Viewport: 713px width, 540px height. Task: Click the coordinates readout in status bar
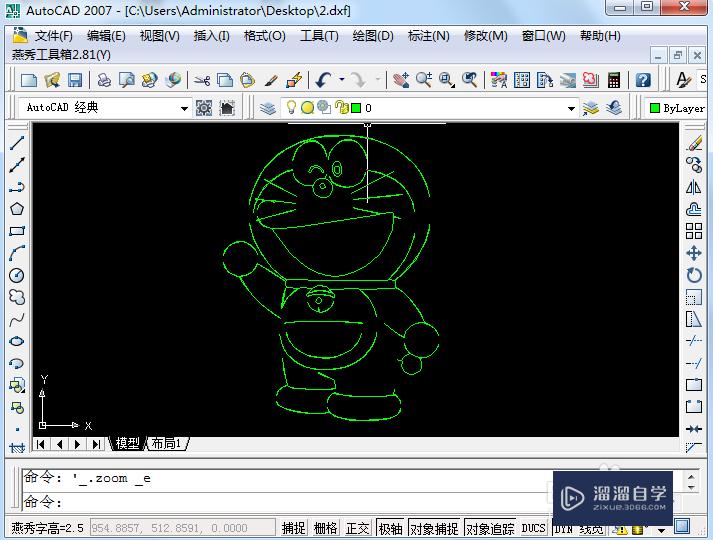click(x=182, y=528)
